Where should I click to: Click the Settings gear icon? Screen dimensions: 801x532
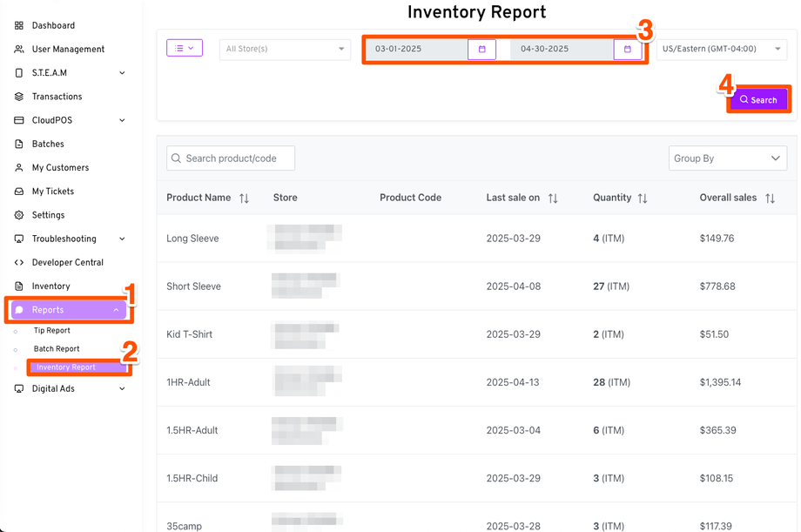coord(19,215)
